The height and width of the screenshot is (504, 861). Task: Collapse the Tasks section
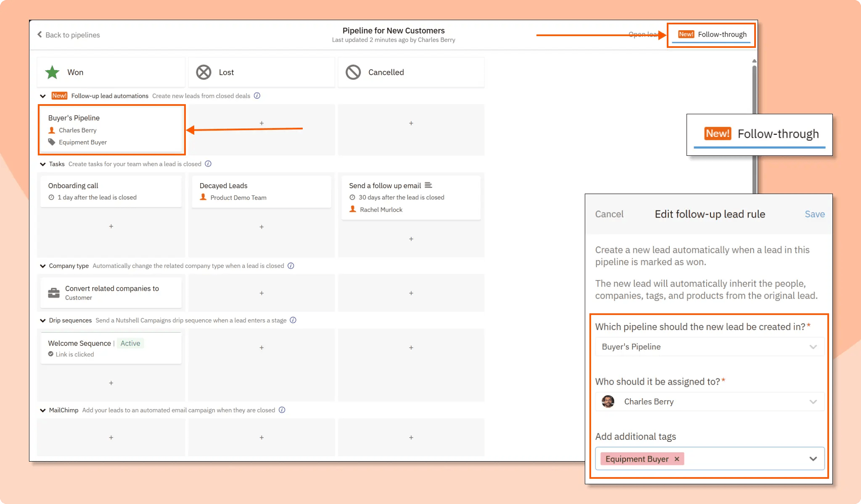(42, 164)
